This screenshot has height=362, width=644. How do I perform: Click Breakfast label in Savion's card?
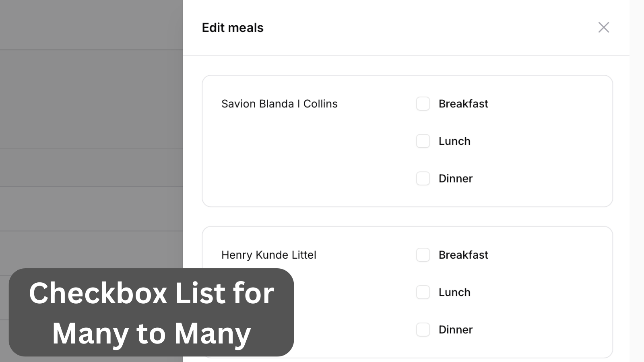coord(463,104)
